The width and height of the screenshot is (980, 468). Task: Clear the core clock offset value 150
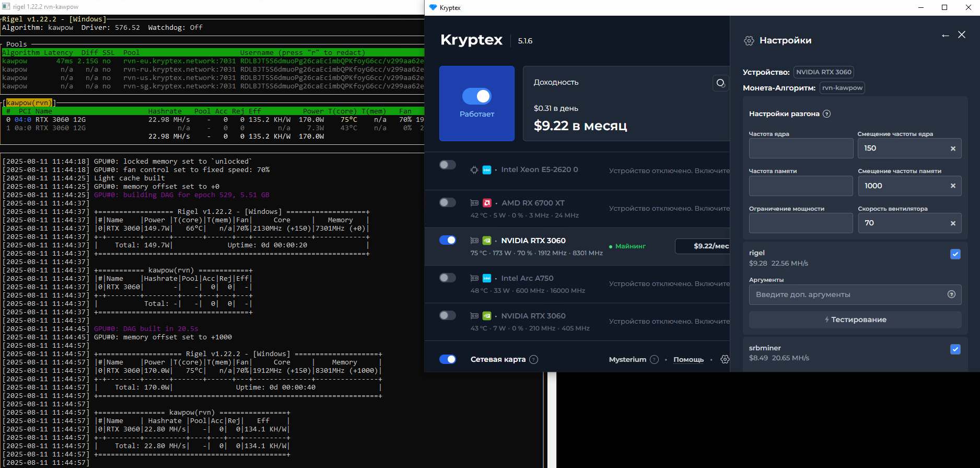tap(953, 149)
